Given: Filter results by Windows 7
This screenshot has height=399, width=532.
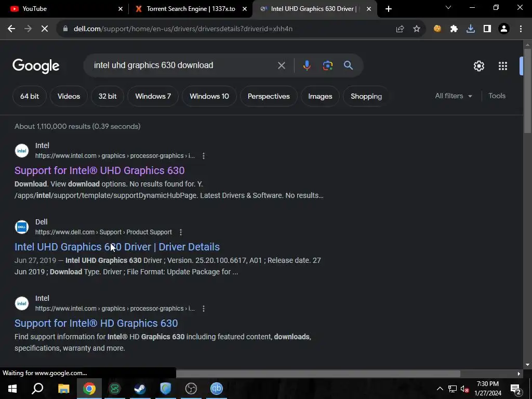Looking at the screenshot, I should click(x=153, y=96).
